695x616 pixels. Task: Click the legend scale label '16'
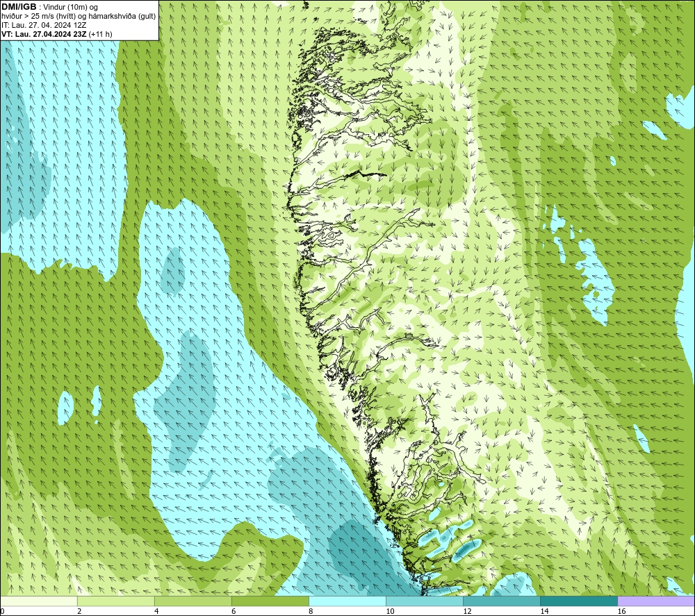coord(621,612)
